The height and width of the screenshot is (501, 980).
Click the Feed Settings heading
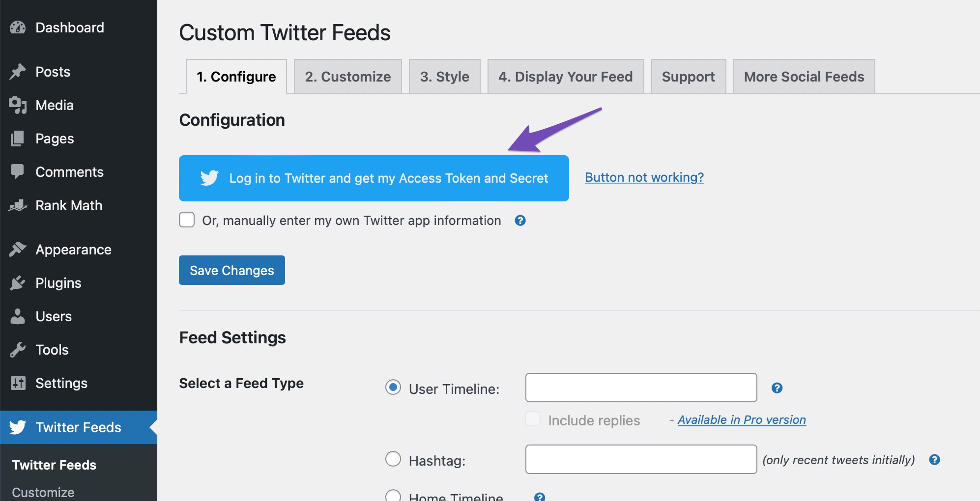coord(232,337)
